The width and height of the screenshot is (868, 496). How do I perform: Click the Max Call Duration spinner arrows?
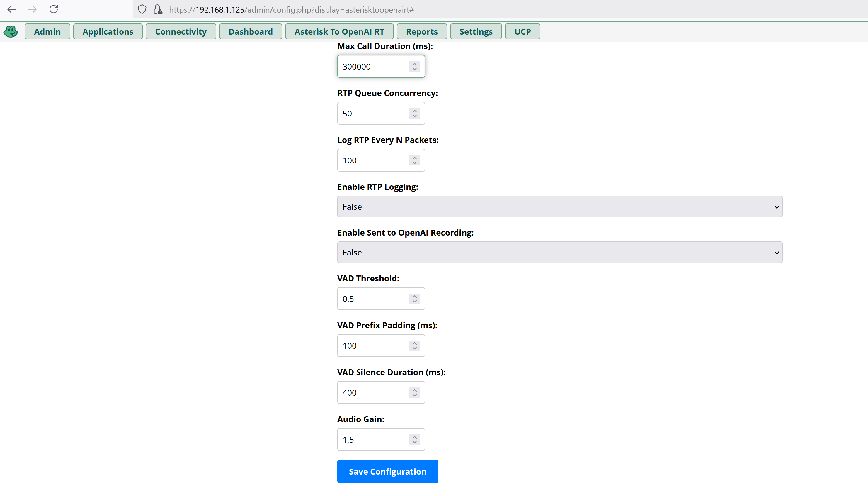coord(414,66)
